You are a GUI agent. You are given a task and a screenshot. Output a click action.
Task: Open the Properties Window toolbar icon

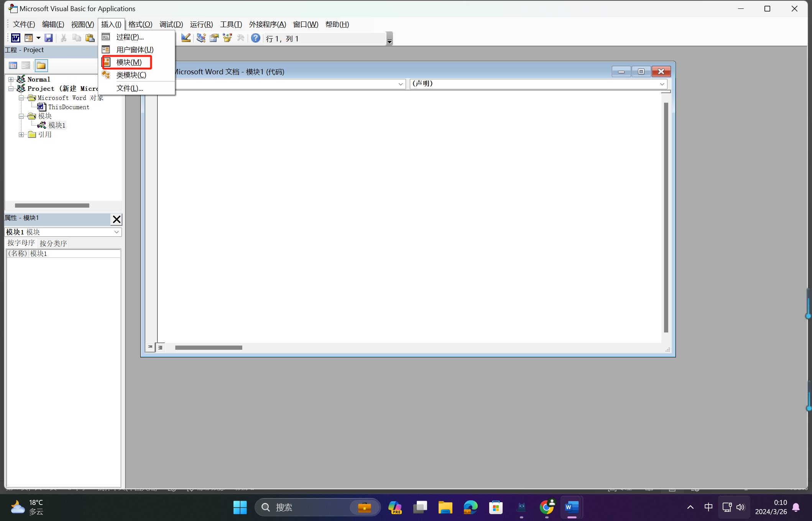point(214,38)
